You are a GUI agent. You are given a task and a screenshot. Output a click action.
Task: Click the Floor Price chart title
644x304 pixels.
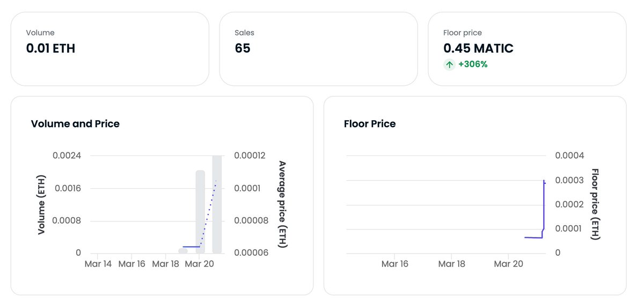click(x=370, y=124)
